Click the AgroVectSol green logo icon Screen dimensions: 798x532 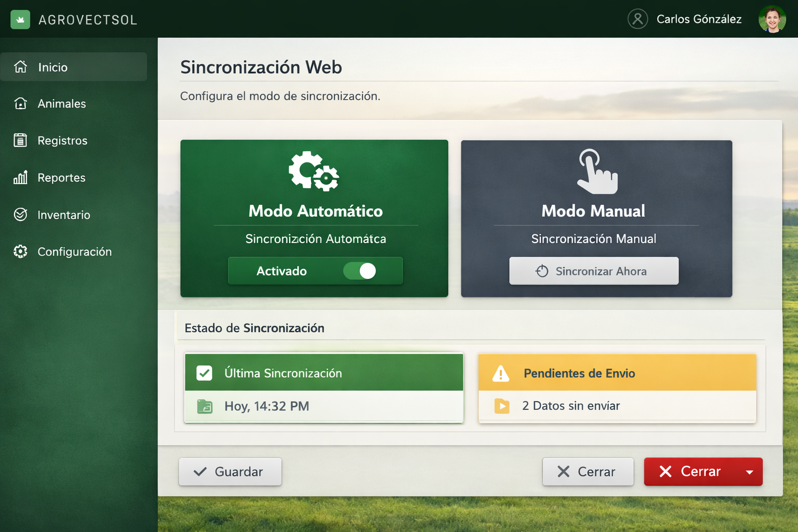tap(20, 20)
